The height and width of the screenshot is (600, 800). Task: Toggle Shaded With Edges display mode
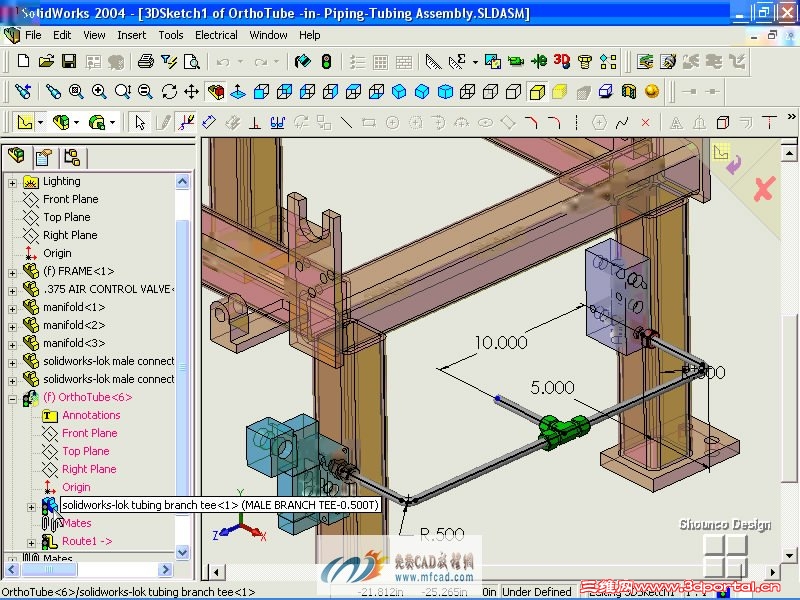(537, 92)
